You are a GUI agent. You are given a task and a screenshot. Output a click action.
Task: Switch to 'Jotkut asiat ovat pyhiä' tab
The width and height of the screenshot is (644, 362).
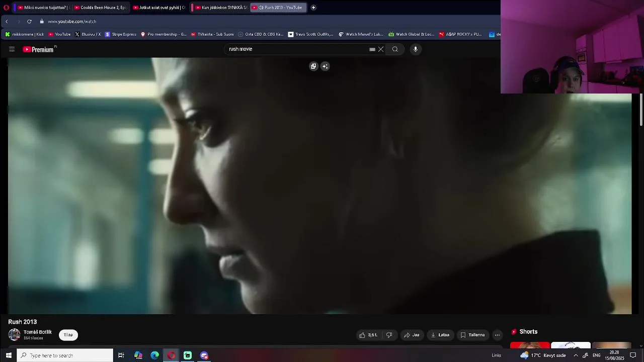pyautogui.click(x=159, y=8)
